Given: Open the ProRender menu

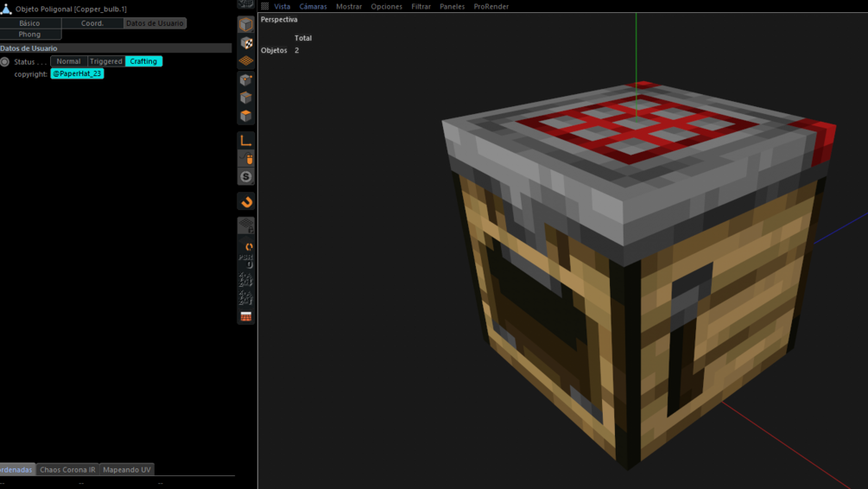Looking at the screenshot, I should (x=491, y=7).
